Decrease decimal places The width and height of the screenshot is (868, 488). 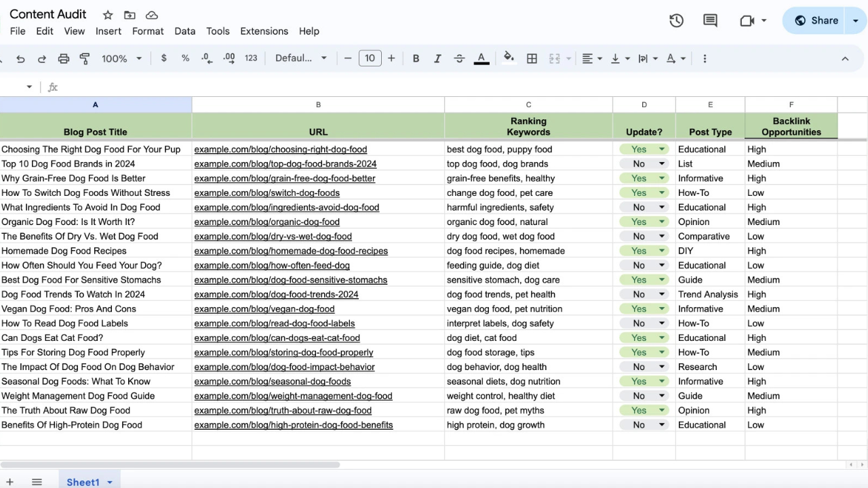(207, 58)
